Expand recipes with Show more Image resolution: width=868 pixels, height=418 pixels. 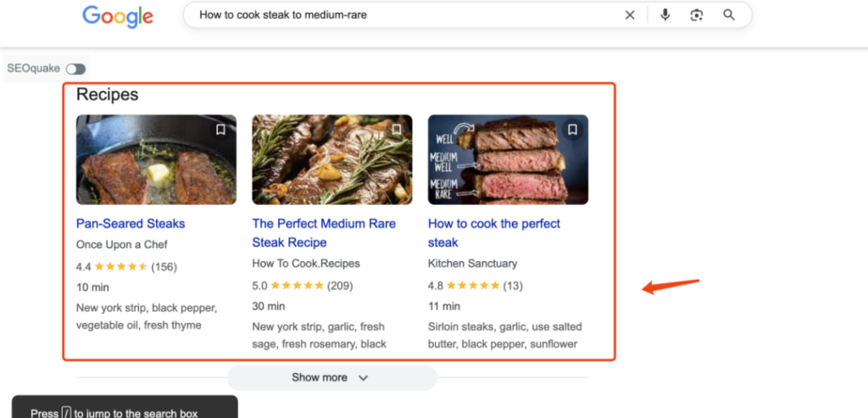pos(320,378)
